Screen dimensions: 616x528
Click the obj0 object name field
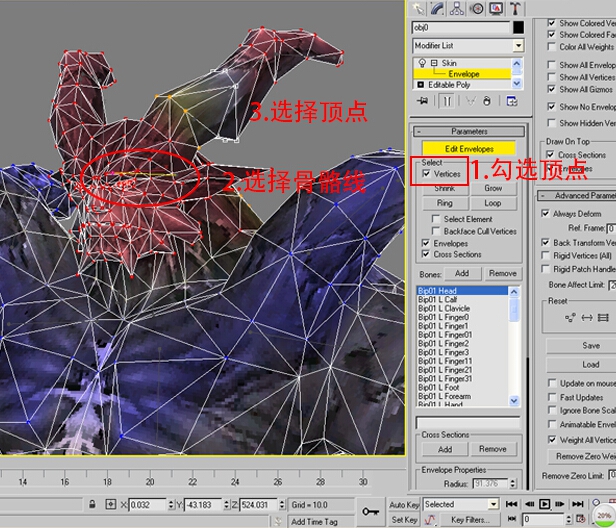click(460, 28)
